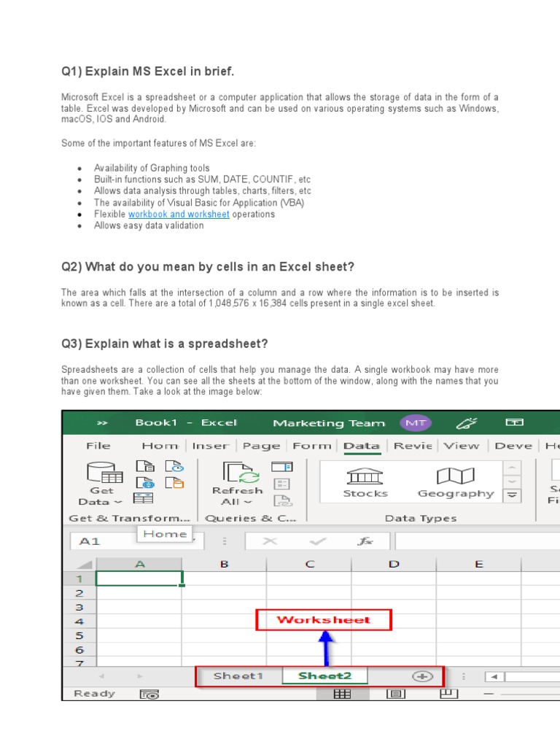Click From Web icon in Get & Transform

(x=145, y=483)
